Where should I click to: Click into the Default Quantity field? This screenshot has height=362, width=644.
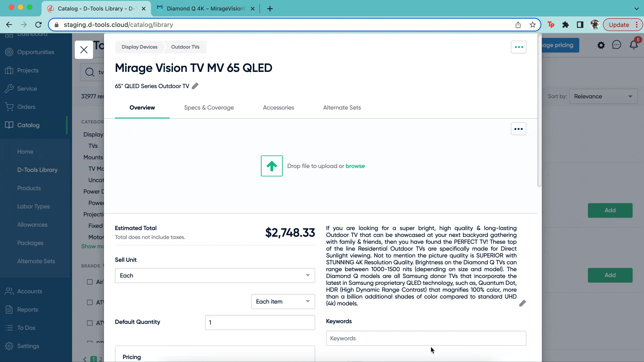[260, 323]
